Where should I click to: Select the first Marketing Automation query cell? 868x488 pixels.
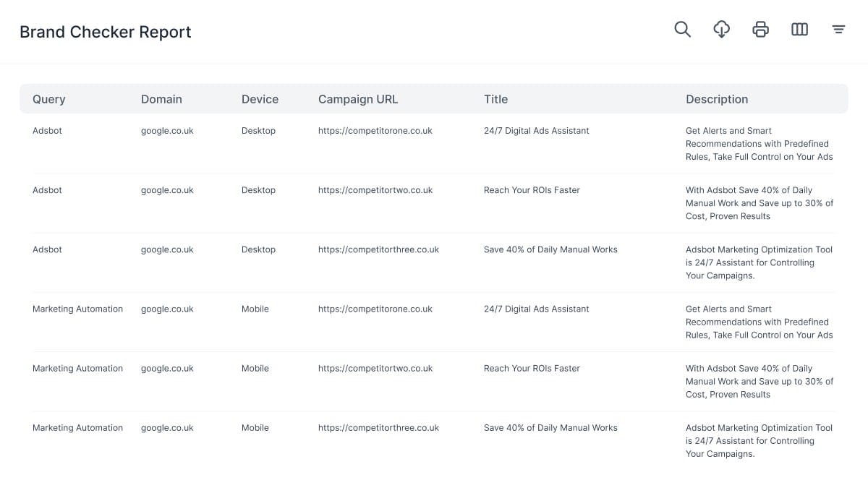point(77,309)
